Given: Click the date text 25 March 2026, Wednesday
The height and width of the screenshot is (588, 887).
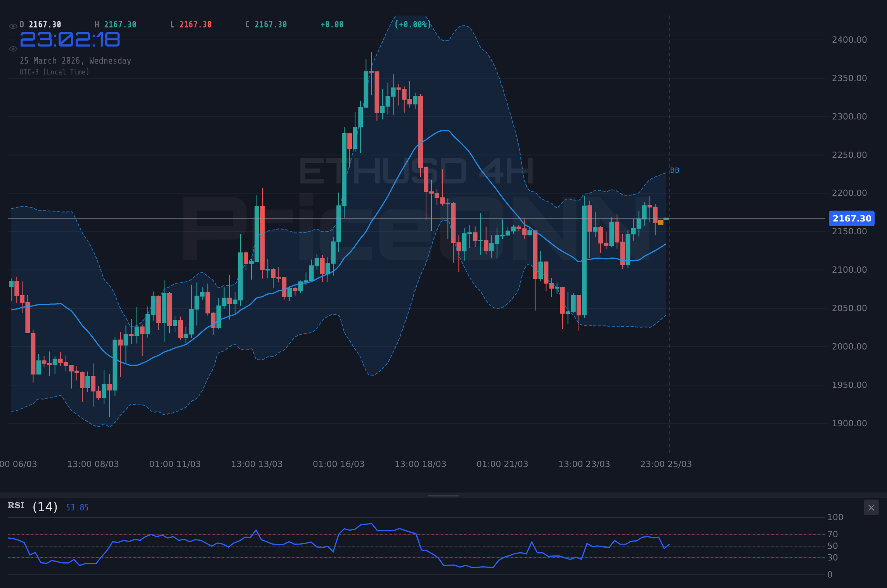Looking at the screenshot, I should (75, 61).
